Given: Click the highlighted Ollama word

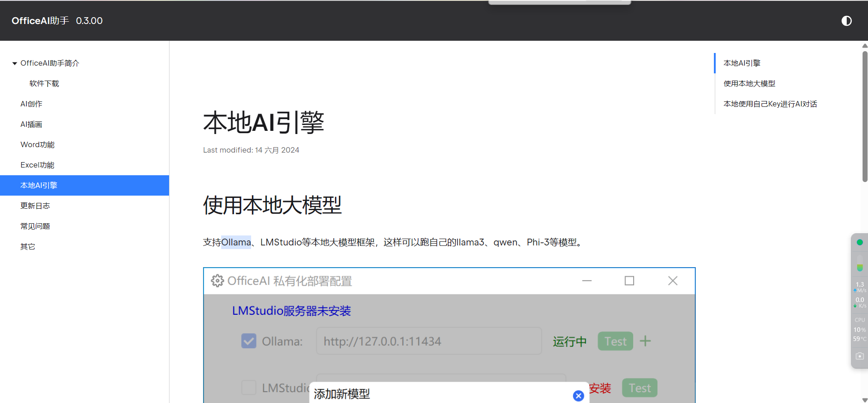Looking at the screenshot, I should pyautogui.click(x=236, y=242).
